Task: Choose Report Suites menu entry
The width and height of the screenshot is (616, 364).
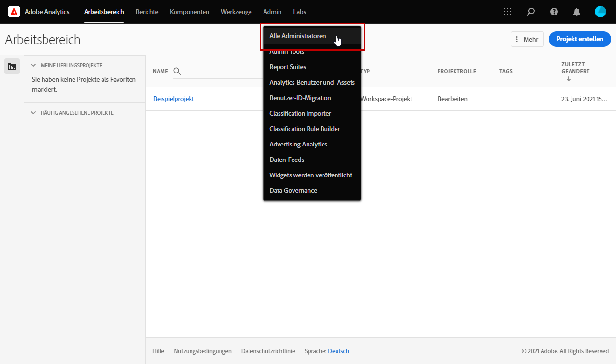Action: coord(288,67)
